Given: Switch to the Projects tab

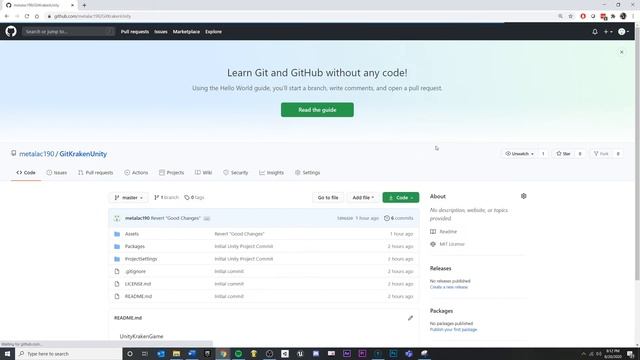Looking at the screenshot, I should [x=171, y=173].
